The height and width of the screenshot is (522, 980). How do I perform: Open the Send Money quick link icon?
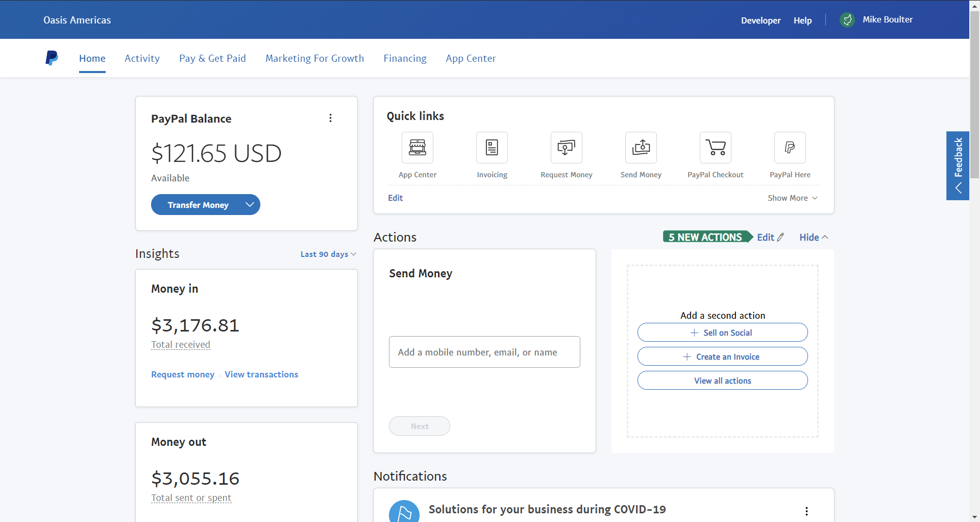pyautogui.click(x=641, y=148)
